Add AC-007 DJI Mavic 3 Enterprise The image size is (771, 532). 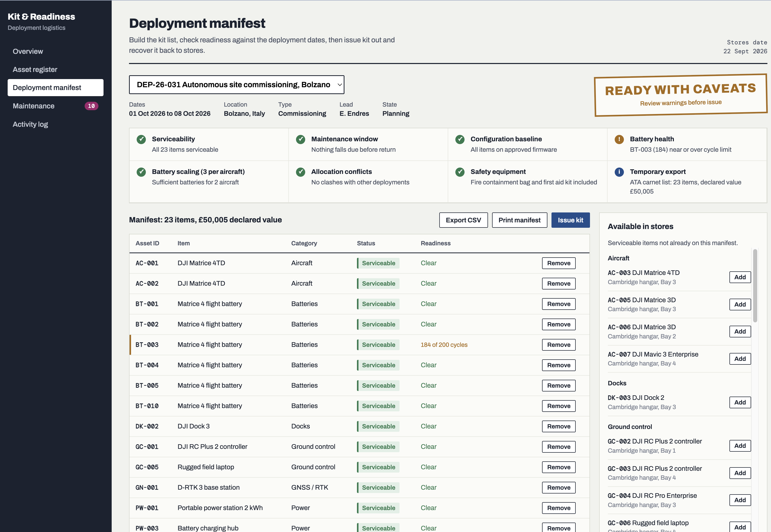point(740,359)
